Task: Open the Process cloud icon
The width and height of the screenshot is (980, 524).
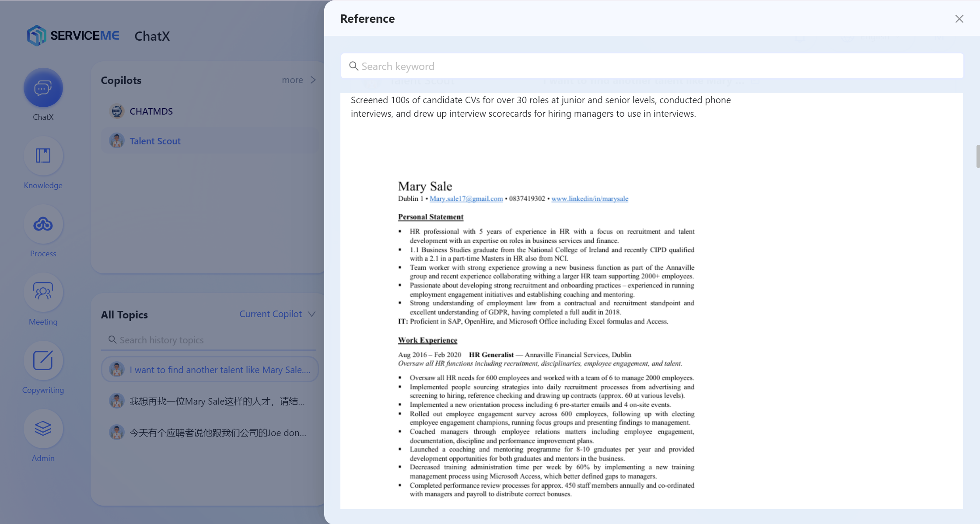Action: click(x=43, y=224)
